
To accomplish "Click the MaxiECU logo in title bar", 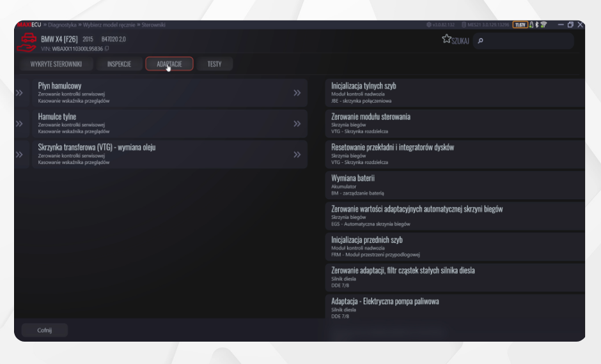I will point(29,24).
